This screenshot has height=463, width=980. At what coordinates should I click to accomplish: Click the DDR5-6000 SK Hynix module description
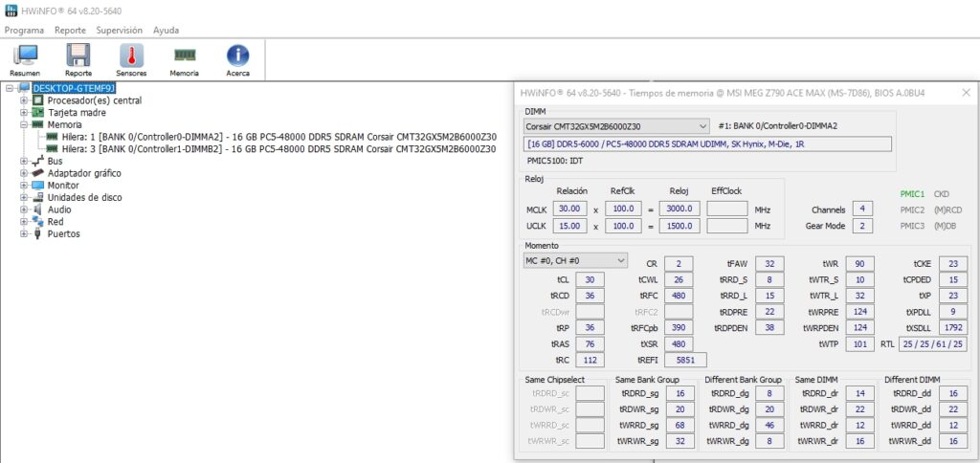point(707,144)
